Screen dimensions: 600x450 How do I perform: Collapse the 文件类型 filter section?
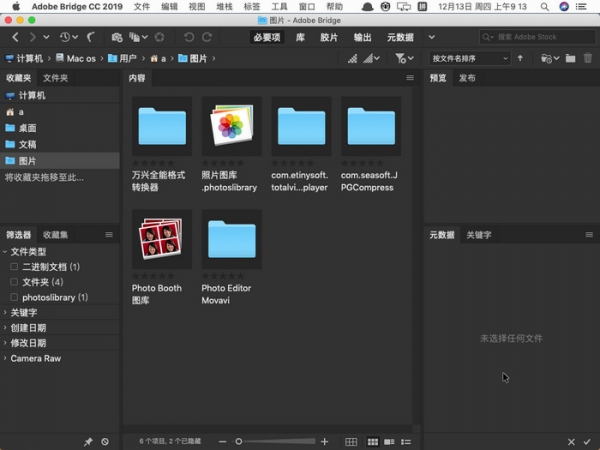5,252
